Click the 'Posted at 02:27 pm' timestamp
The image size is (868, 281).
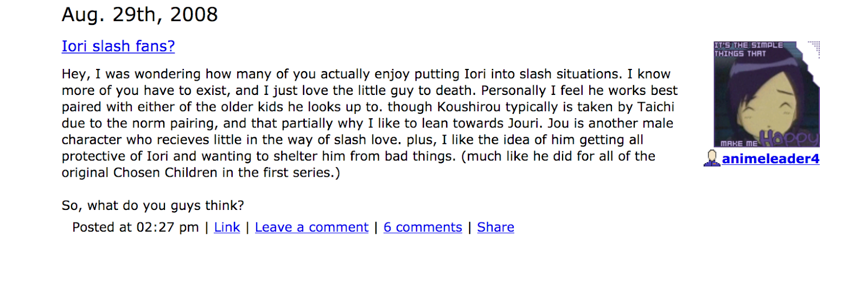(136, 227)
